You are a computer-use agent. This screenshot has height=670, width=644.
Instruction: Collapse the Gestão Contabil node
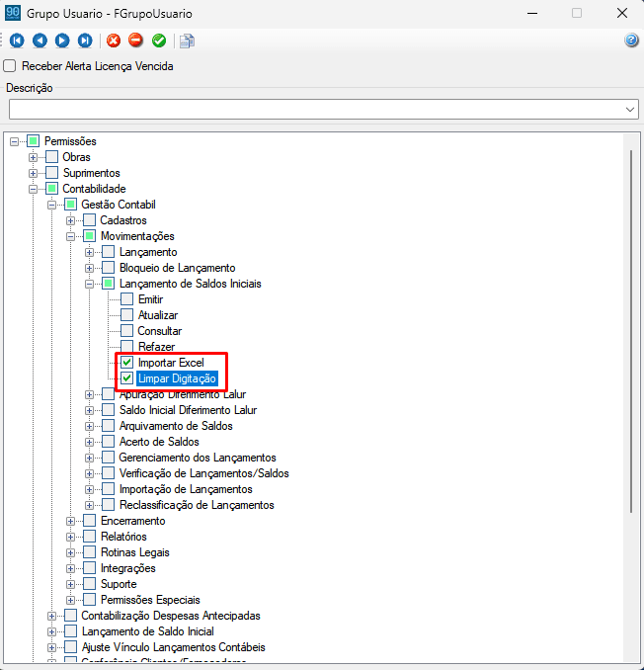point(51,205)
